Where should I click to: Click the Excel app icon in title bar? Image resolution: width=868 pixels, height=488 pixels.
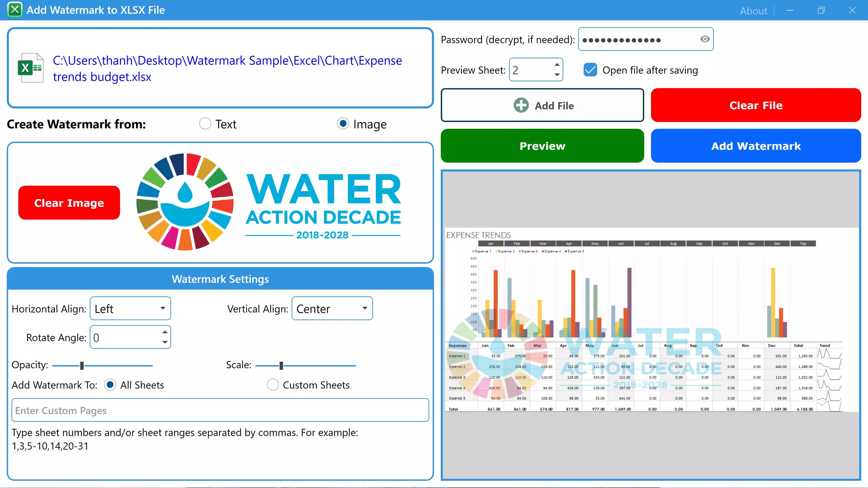pyautogui.click(x=15, y=10)
